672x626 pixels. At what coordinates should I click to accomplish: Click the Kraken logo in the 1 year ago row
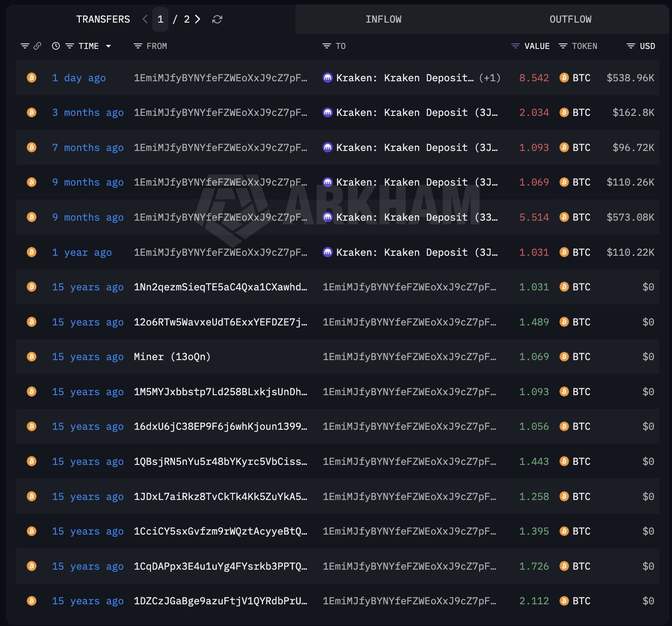tap(327, 252)
